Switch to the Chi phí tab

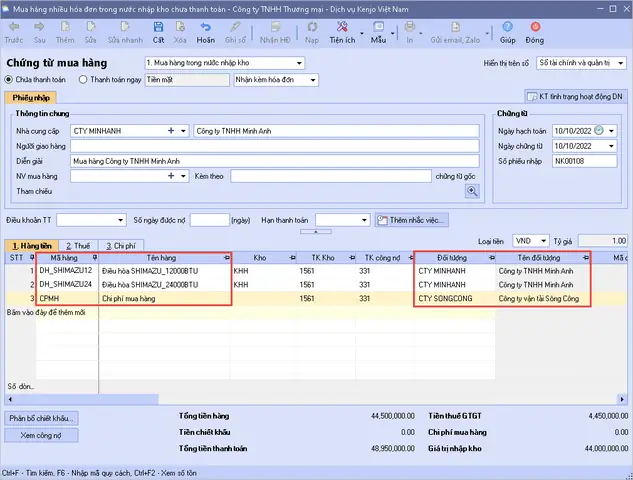[x=120, y=244]
